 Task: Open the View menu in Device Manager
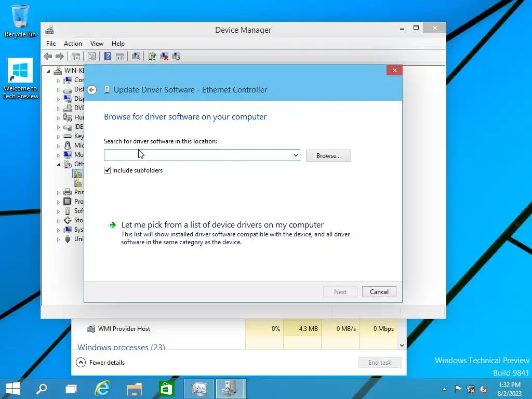97,44
